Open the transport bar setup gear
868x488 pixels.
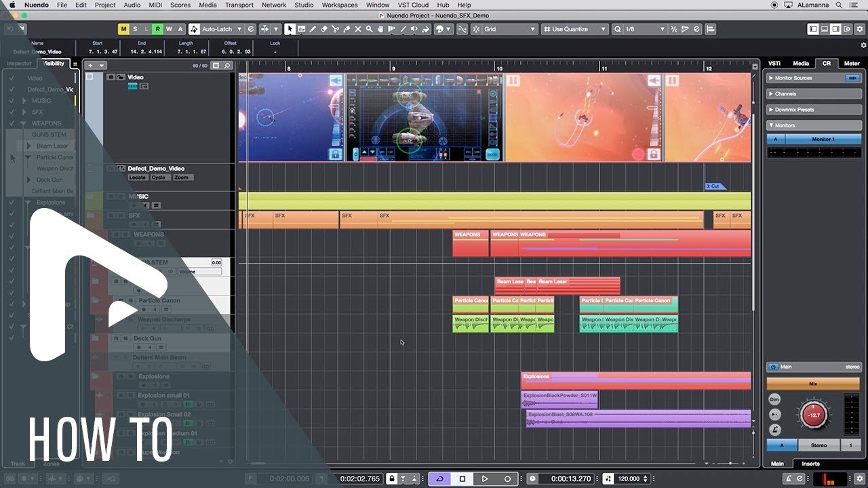point(861,479)
